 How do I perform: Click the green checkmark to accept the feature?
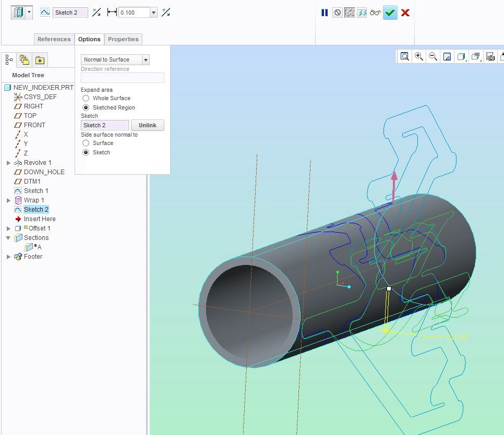(x=390, y=13)
